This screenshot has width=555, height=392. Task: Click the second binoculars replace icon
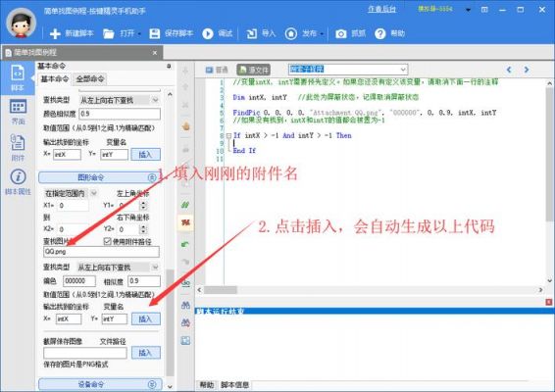point(186,322)
